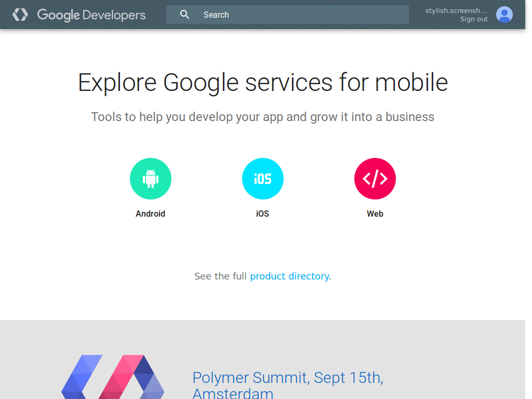Open the Google Developers home wordmark
This screenshot has width=532, height=399.
pyautogui.click(x=91, y=15)
